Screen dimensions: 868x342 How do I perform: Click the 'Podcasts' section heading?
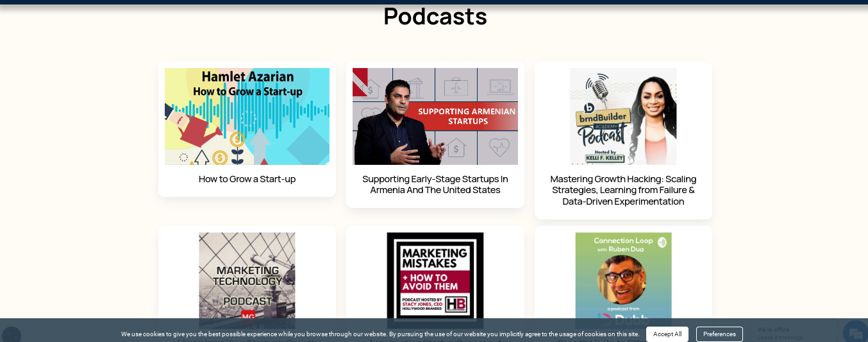point(435,16)
